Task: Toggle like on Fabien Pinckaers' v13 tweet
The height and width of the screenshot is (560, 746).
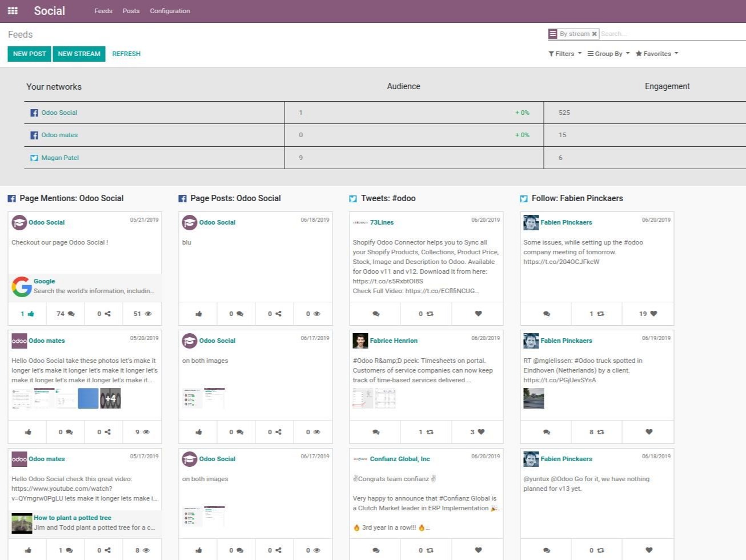Action: click(647, 550)
